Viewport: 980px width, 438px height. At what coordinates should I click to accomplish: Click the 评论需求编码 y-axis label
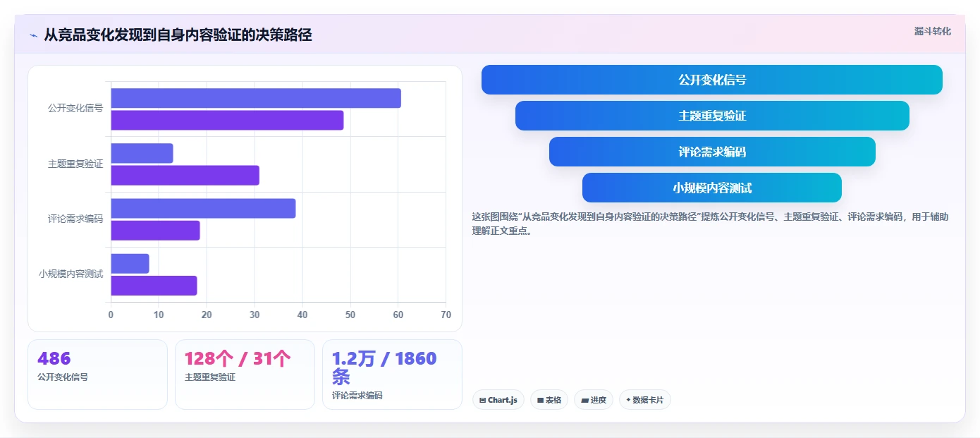pyautogui.click(x=75, y=219)
